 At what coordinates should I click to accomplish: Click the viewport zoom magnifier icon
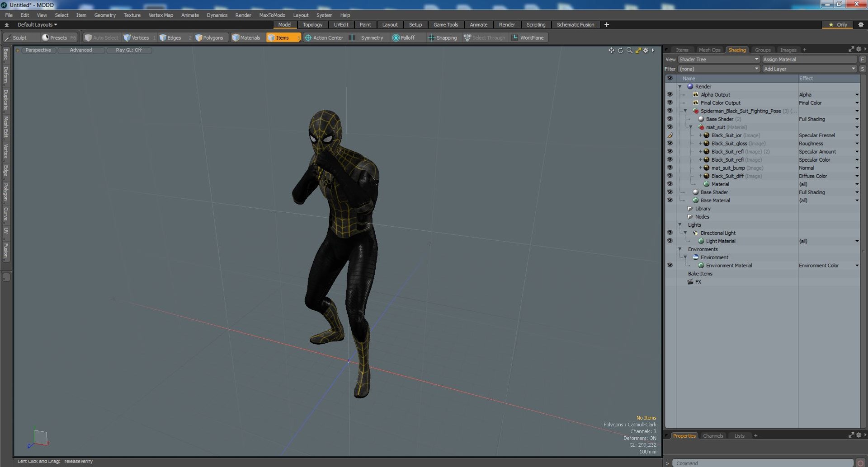tap(629, 51)
